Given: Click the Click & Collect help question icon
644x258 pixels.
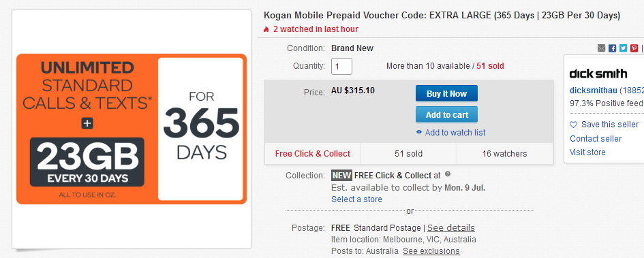Looking at the screenshot, I should (448, 174).
